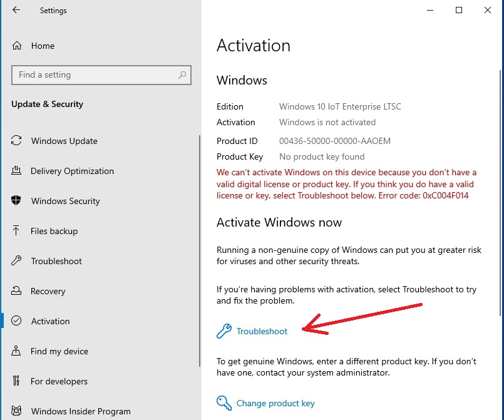Click the Activate Windows now heading

tap(279, 222)
